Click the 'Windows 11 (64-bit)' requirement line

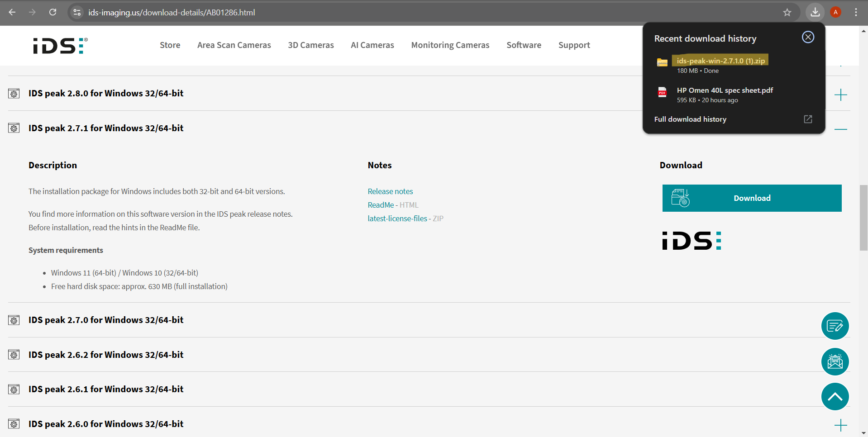(x=124, y=273)
